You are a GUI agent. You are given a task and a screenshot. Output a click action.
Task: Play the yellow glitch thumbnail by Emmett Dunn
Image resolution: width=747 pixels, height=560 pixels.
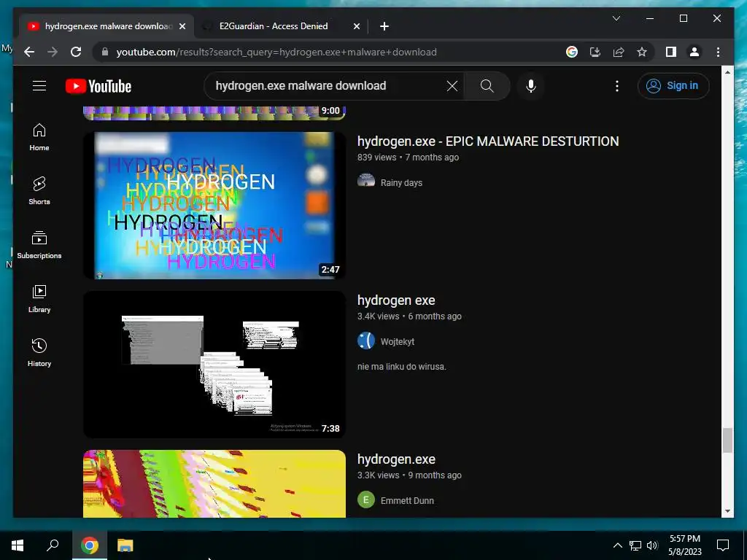(x=214, y=483)
